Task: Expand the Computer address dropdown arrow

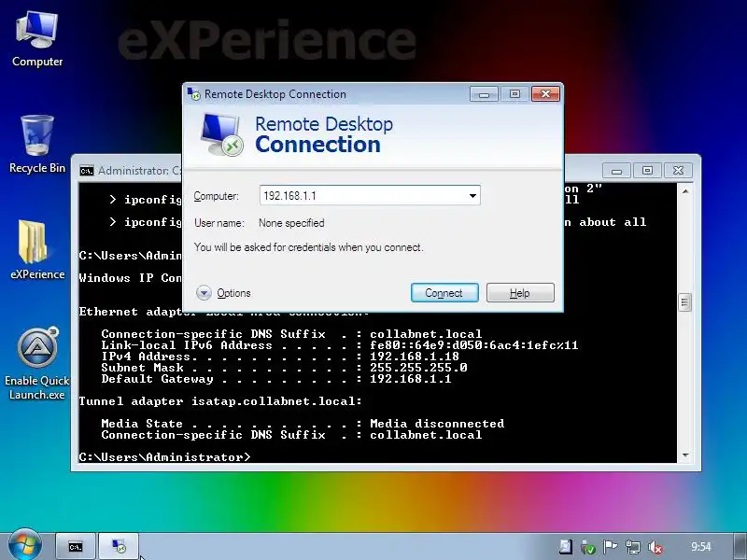Action: (472, 196)
